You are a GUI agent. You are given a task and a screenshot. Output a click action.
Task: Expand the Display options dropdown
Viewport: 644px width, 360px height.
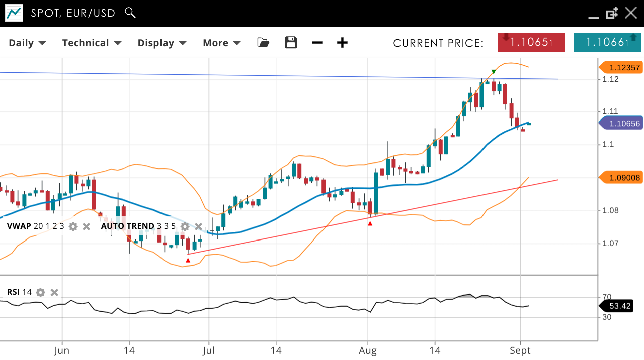[x=162, y=43]
